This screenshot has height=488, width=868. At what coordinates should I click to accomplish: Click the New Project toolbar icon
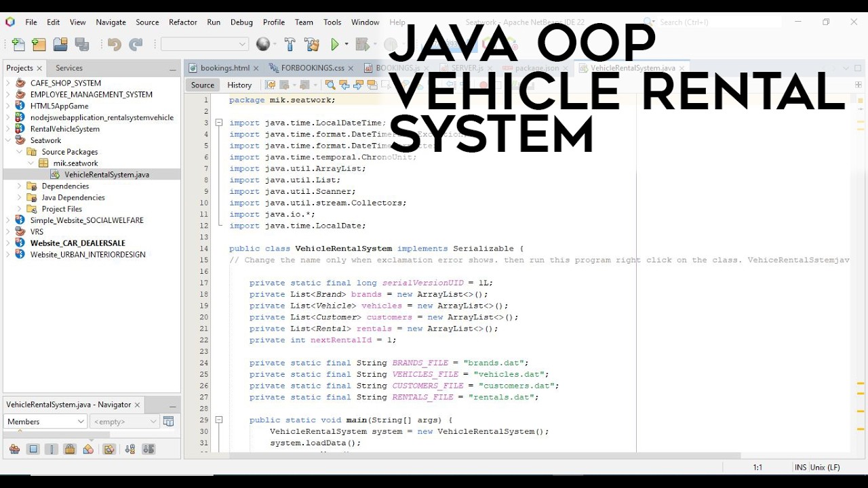coord(39,45)
